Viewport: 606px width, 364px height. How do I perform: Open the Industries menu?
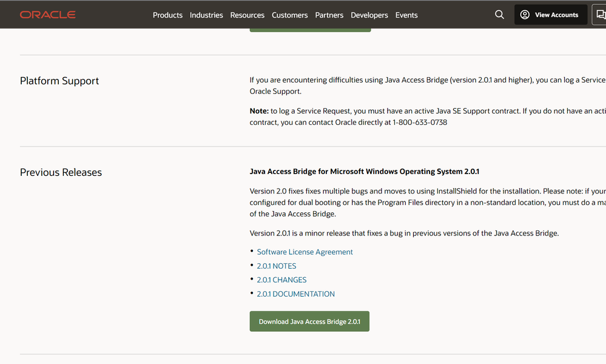click(x=206, y=15)
